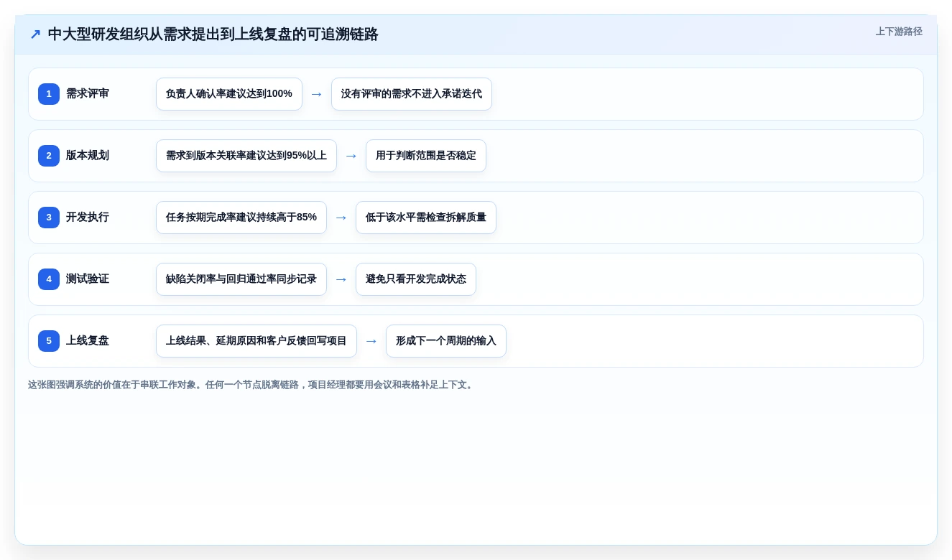Click the arrow in the 测试验证 row
This screenshot has width=952, height=560.
341,279
